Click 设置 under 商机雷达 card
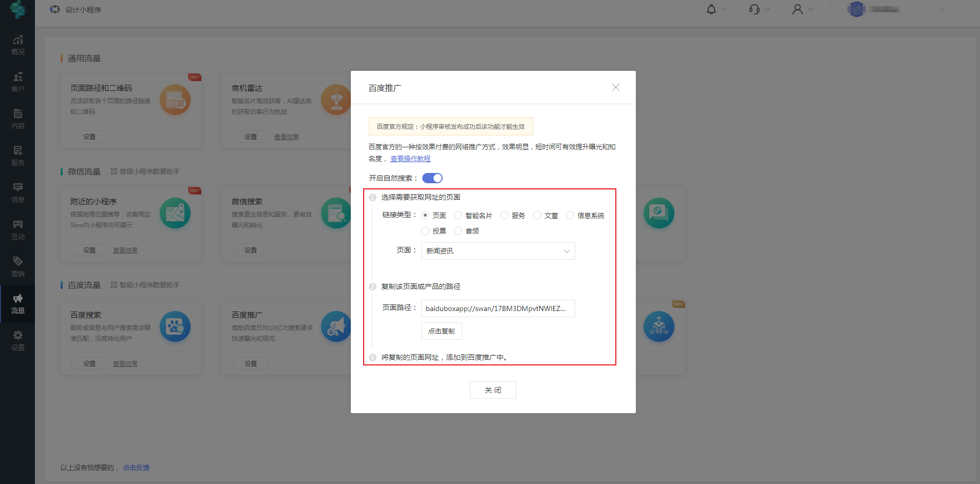This screenshot has height=484, width=980. click(x=251, y=137)
